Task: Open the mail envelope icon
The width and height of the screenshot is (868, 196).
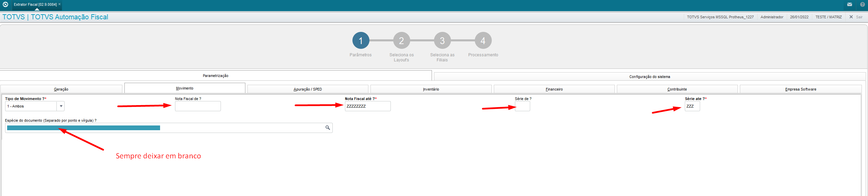Action: 850,4
